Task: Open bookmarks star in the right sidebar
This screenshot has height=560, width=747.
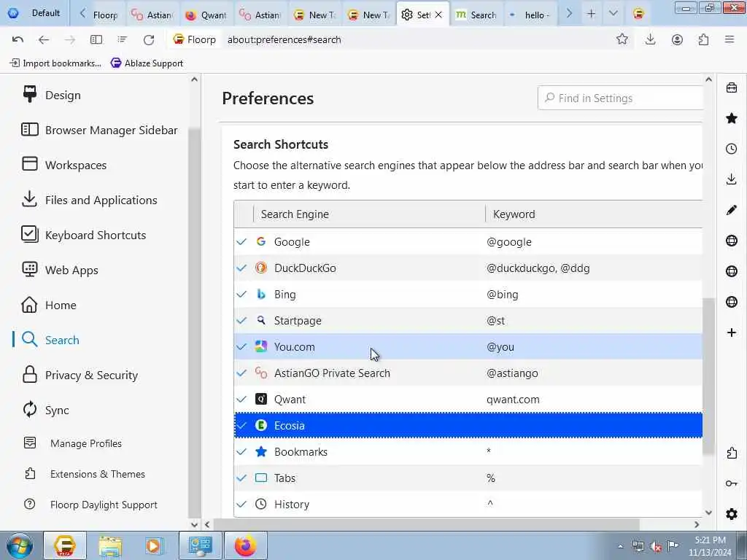Action: coord(732,118)
